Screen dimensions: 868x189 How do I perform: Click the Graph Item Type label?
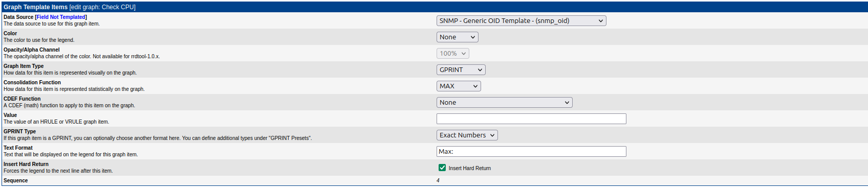coord(24,66)
